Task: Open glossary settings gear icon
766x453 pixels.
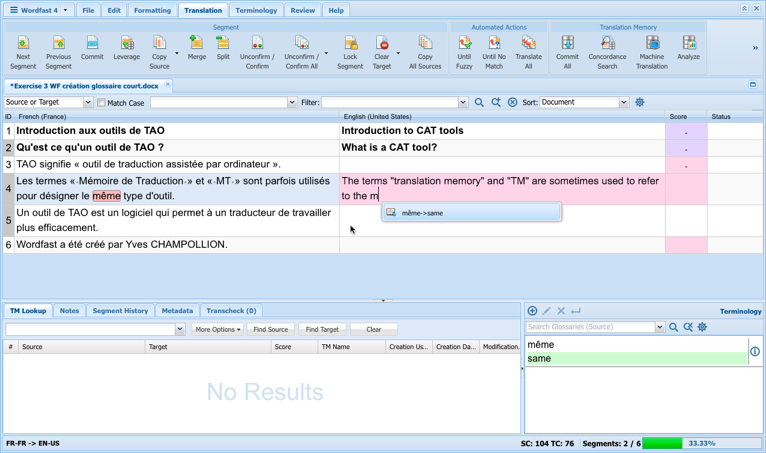Action: (x=702, y=327)
